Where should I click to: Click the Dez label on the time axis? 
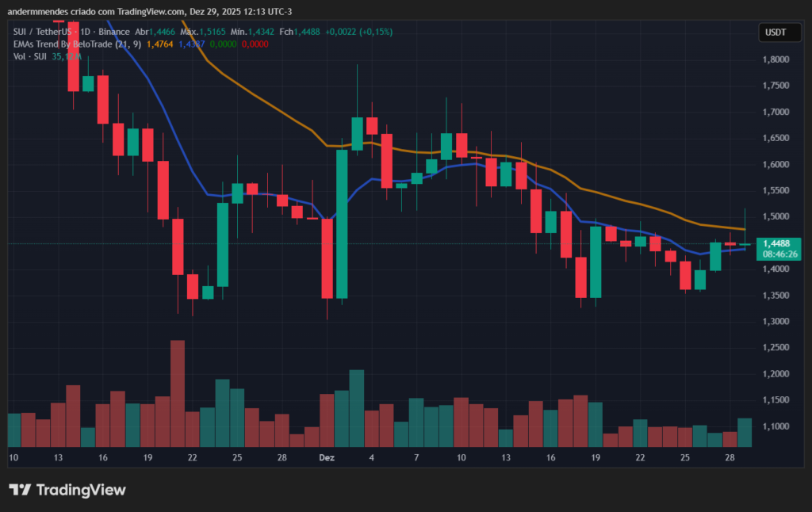[x=326, y=458]
